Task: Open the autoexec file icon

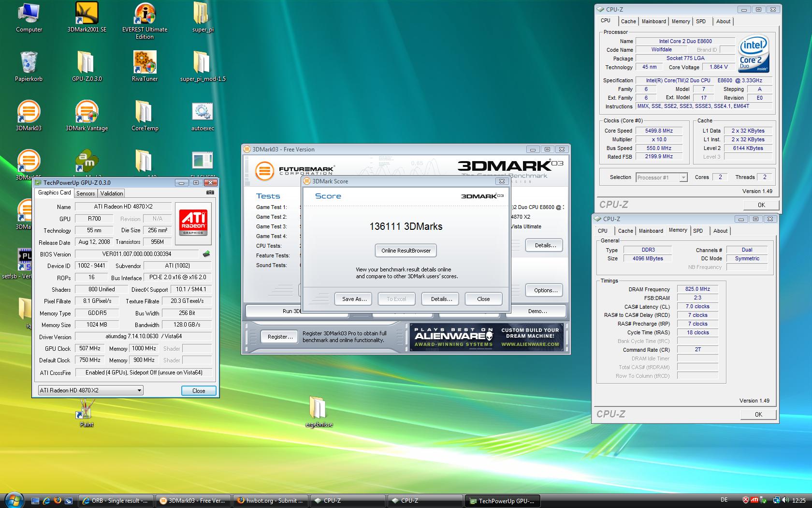Action: tap(203, 116)
